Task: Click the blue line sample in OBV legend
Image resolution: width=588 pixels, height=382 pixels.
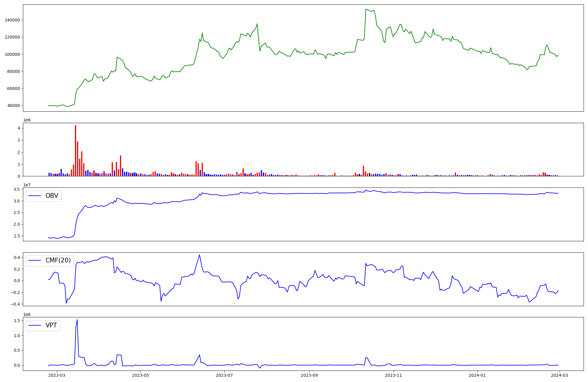Action: click(x=35, y=196)
